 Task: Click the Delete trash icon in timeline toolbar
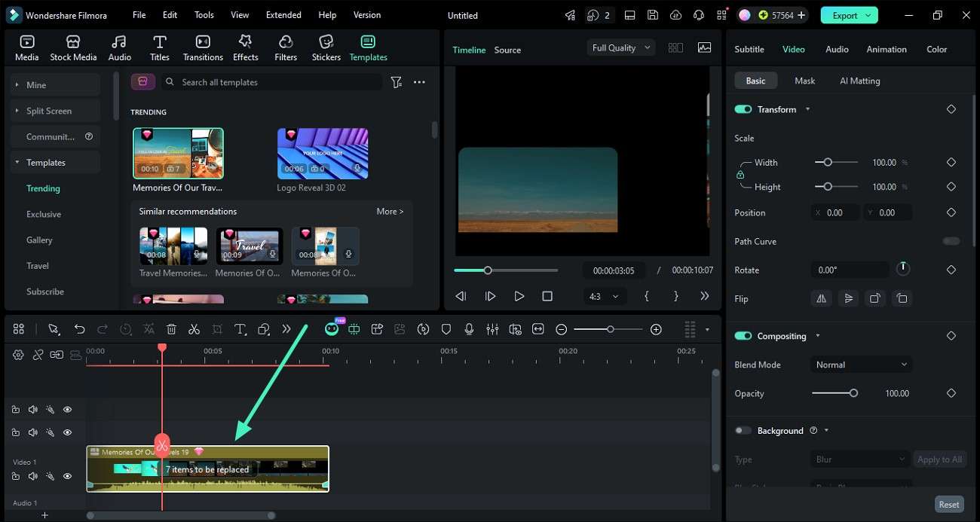(171, 329)
